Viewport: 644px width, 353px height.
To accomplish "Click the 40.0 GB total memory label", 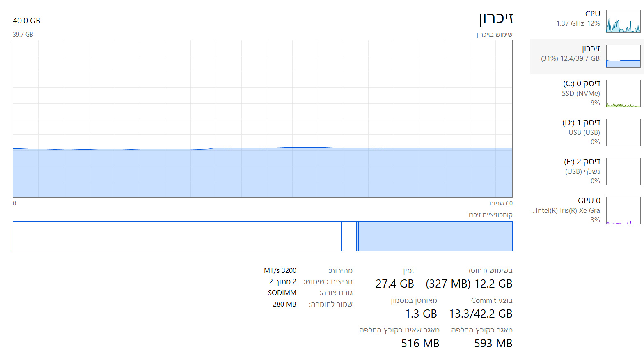I will (x=26, y=21).
